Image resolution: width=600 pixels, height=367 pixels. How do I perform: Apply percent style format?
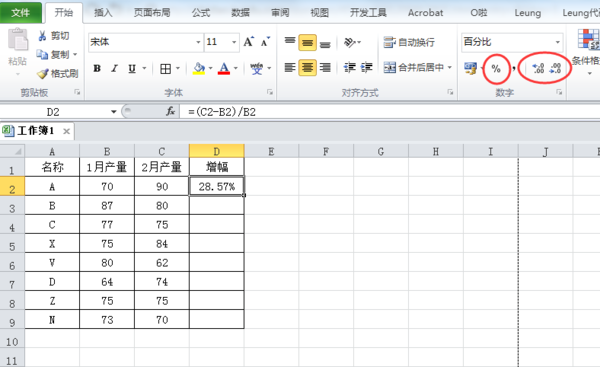pos(496,69)
